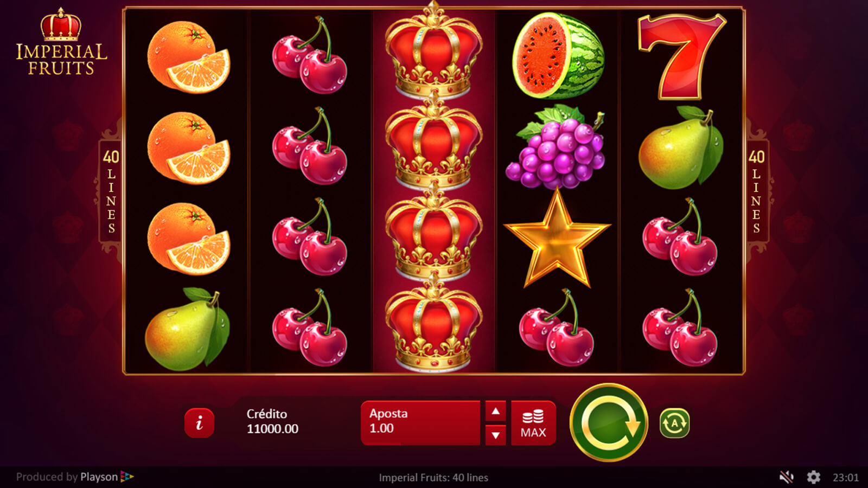This screenshot has width=868, height=488.
Task: Click the right 40 Lines indicator
Action: point(757,191)
